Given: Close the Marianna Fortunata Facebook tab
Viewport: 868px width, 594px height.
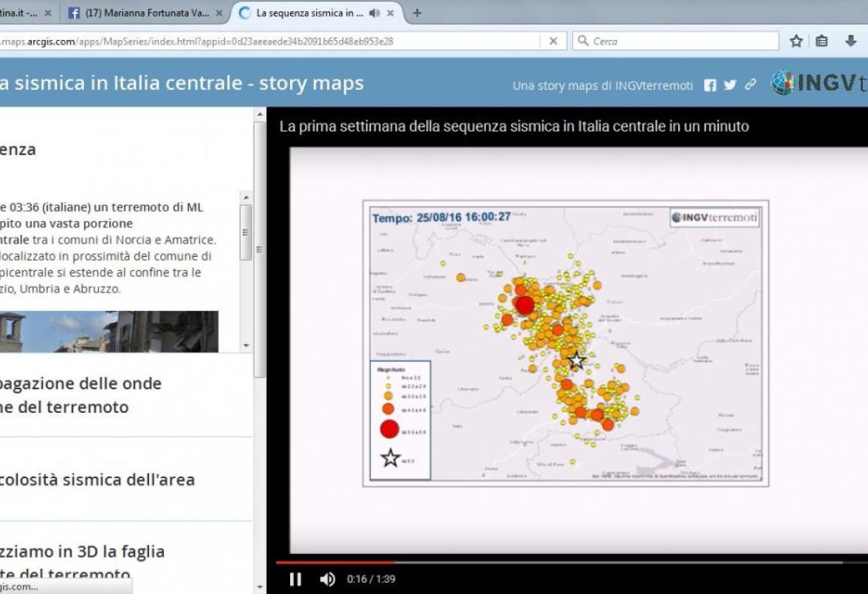Looking at the screenshot, I should coord(219,13).
